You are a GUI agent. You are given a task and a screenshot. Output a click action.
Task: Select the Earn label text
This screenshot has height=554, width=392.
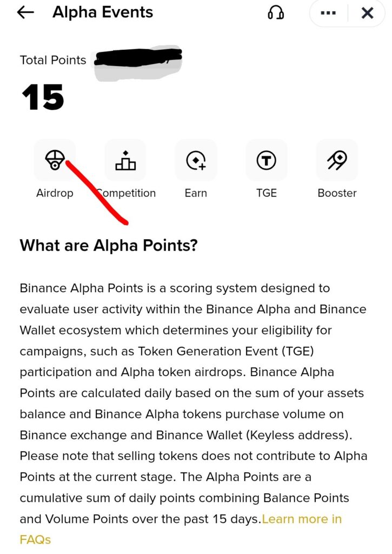[196, 193]
